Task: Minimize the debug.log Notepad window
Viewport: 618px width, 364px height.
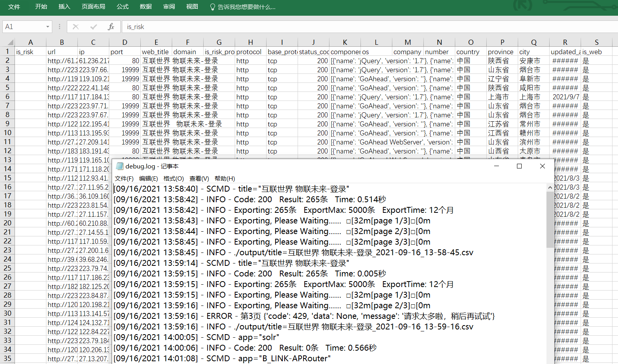Action: (x=497, y=166)
